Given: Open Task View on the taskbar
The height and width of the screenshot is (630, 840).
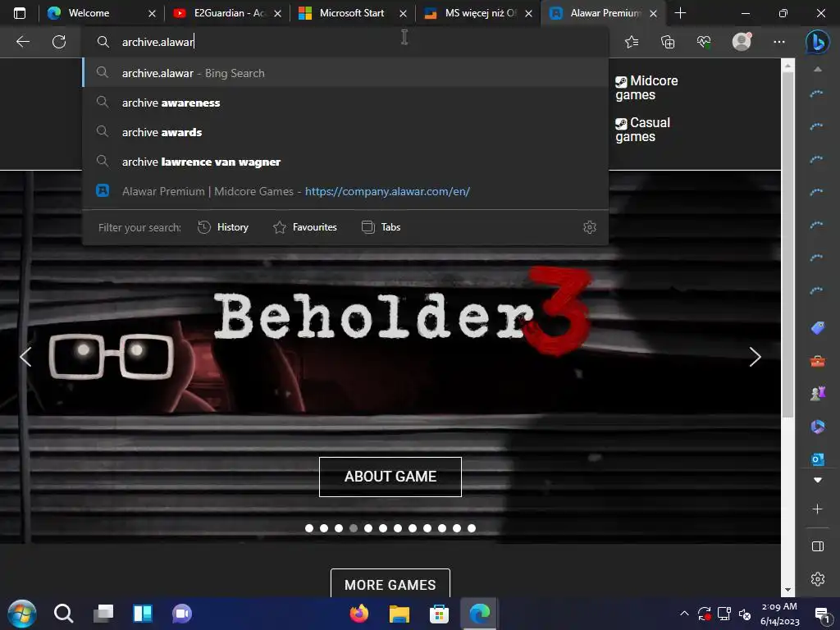Looking at the screenshot, I should coord(103,614).
